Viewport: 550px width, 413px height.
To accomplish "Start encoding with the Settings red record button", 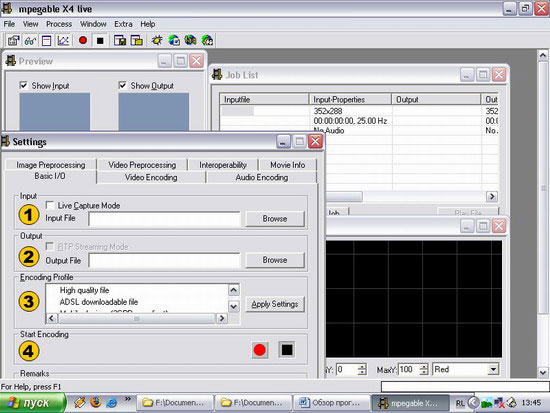I will tap(260, 350).
